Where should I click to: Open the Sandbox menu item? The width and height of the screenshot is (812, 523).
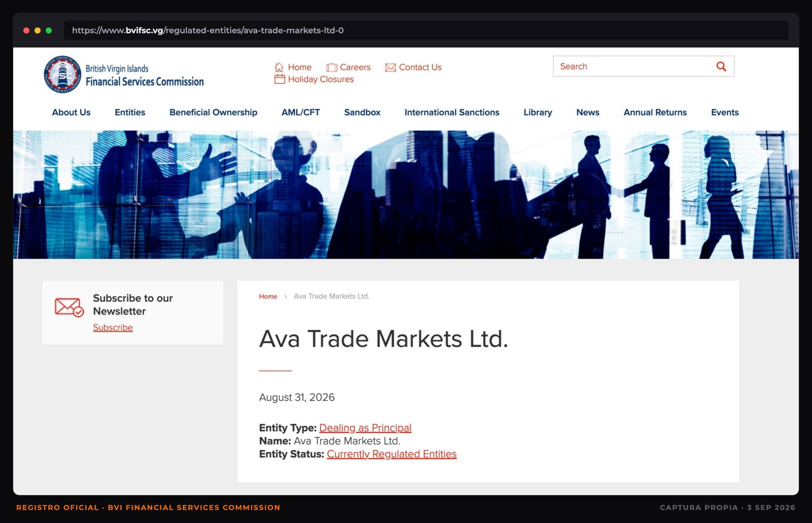coord(362,112)
